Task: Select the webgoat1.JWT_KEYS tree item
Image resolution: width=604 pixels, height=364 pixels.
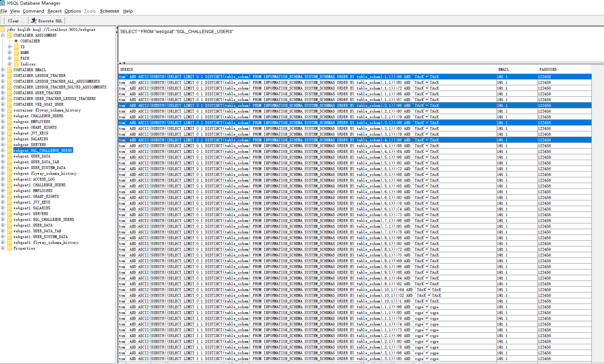Action: click(32, 202)
